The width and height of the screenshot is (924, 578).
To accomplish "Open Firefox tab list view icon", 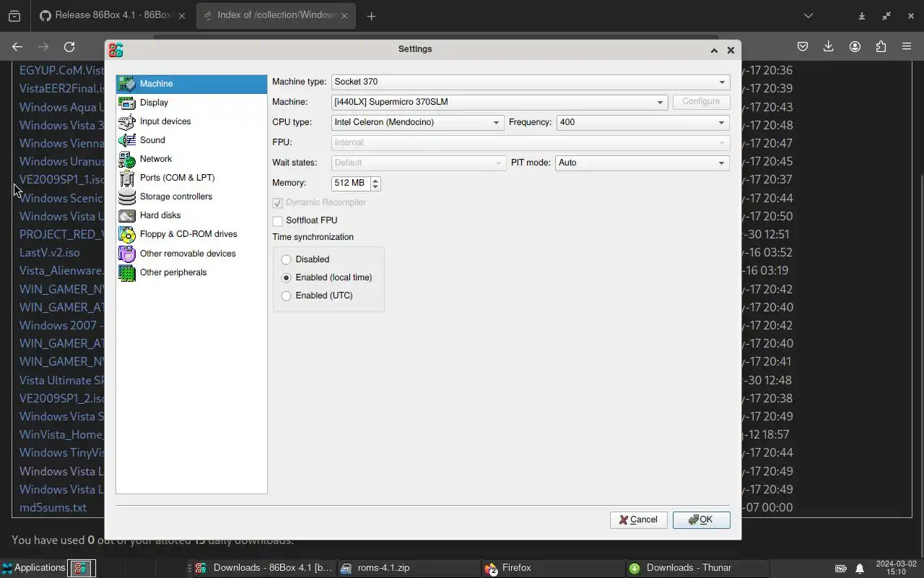I will pos(14,16).
